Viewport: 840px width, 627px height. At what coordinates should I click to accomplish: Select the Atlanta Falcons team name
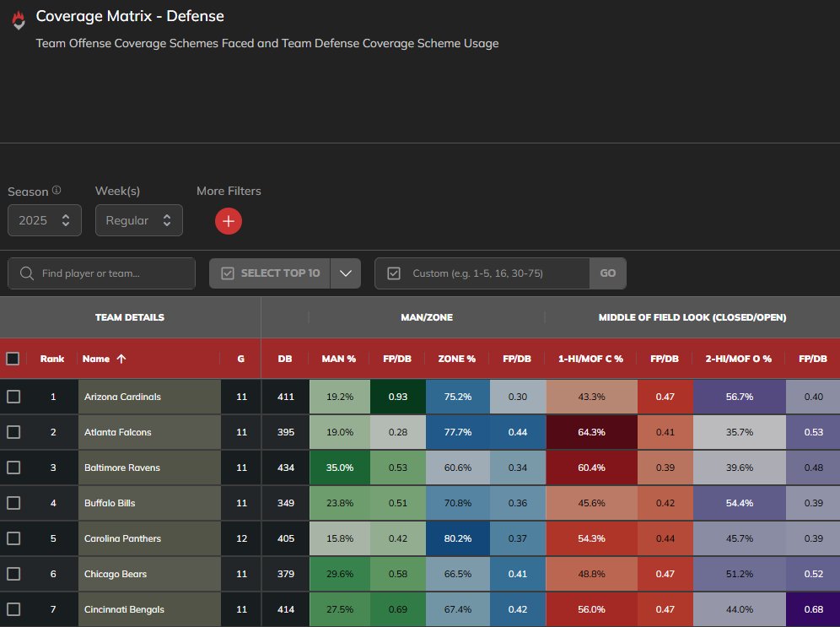pos(118,432)
